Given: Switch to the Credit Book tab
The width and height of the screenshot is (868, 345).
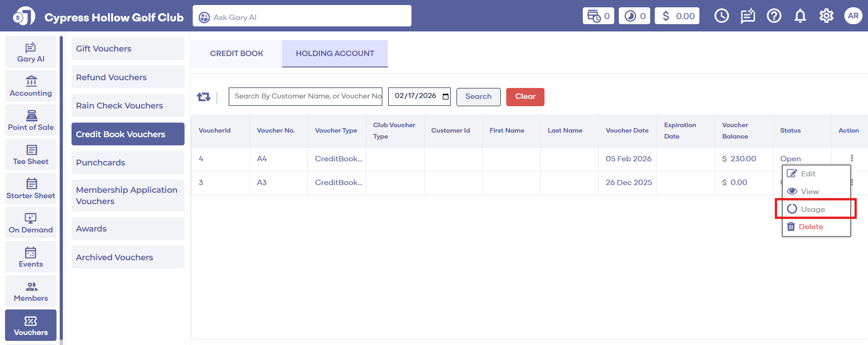Looking at the screenshot, I should 236,53.
